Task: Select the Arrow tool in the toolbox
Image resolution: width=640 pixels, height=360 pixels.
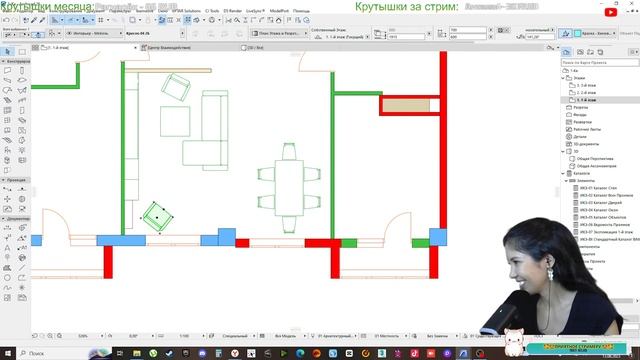Action: click(x=8, y=52)
